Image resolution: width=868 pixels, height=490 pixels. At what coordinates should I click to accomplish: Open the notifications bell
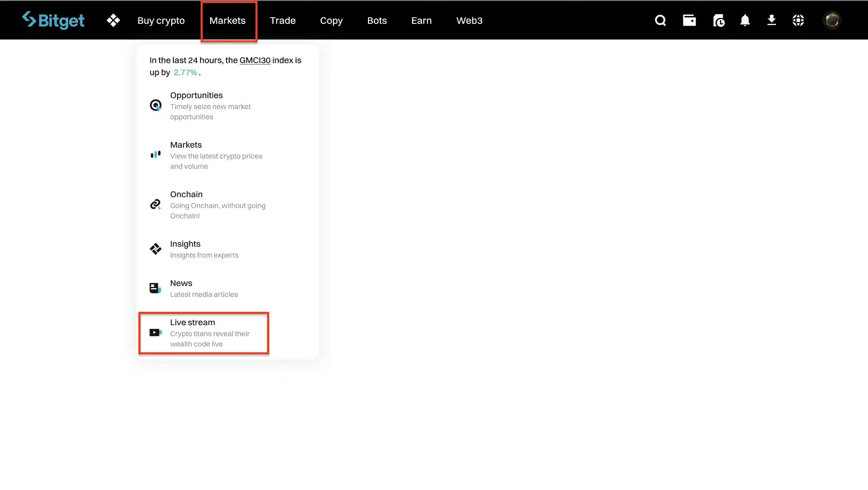point(745,20)
